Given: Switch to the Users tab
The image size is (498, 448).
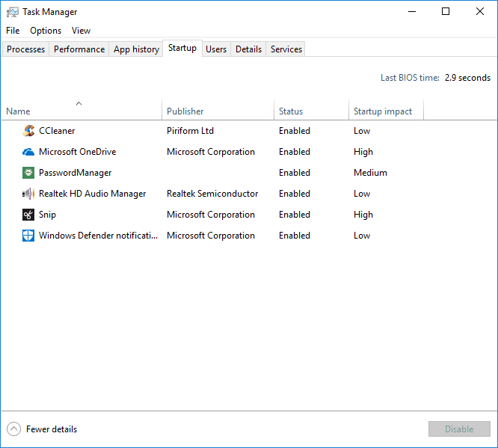Looking at the screenshot, I should 216,49.
